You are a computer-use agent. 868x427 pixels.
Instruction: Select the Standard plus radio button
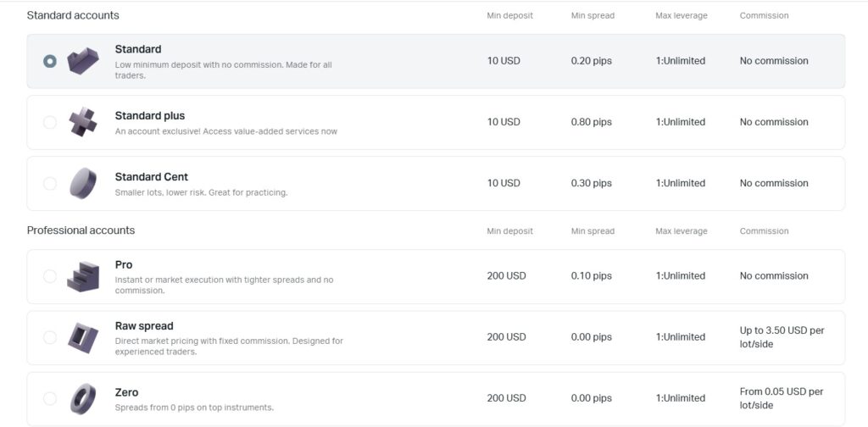pyautogui.click(x=50, y=122)
